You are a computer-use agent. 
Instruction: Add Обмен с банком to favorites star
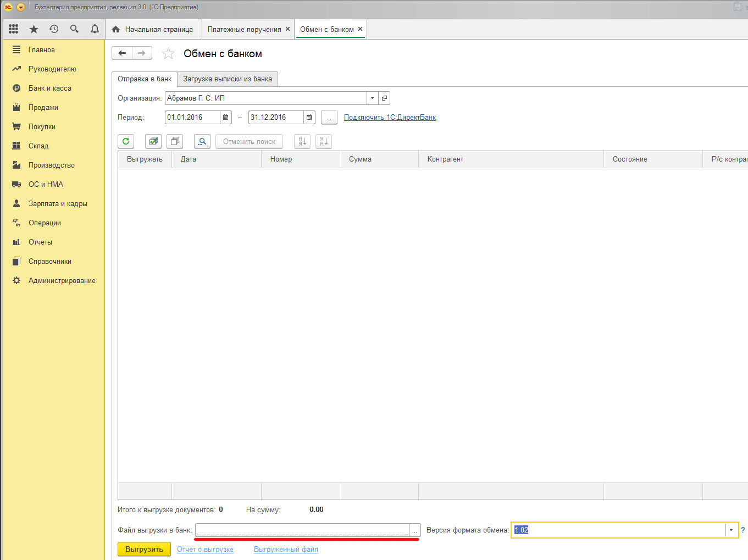168,53
